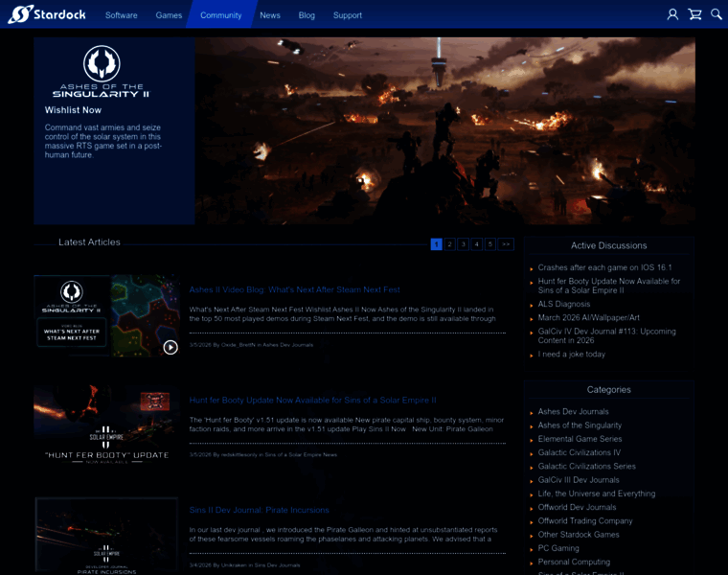
Task: Open discussion Crashes after each game on IOS
Action: coord(604,267)
